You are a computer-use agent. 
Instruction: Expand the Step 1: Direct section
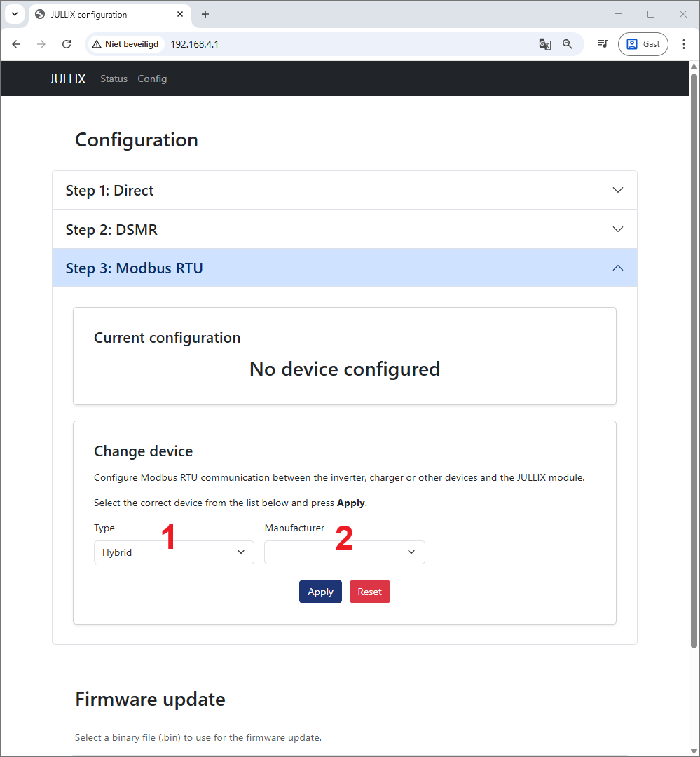[344, 191]
